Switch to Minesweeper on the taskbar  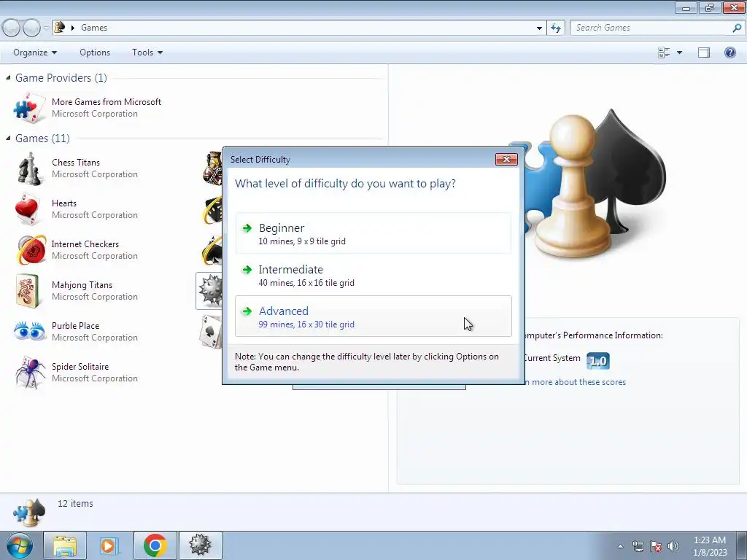(200, 545)
